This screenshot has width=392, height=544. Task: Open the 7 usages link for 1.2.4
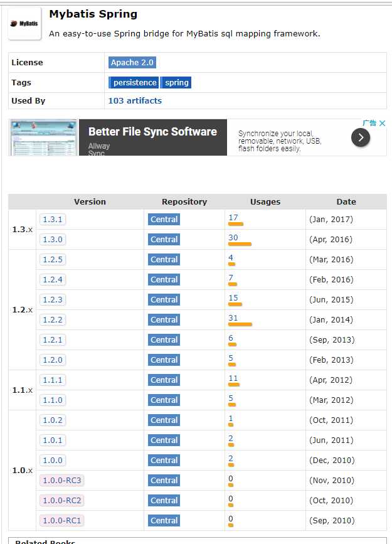click(231, 278)
